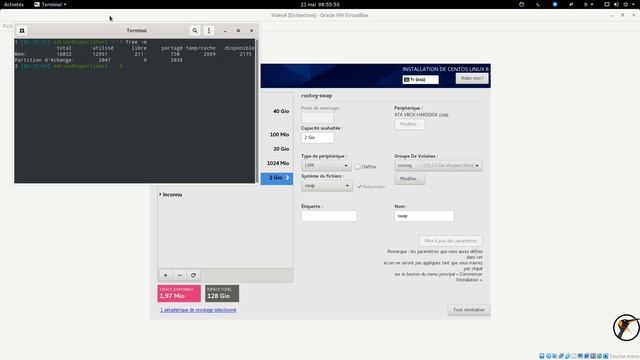Click the Terminal window title bar
This screenshot has height=360, width=640.
pyautogui.click(x=136, y=31)
